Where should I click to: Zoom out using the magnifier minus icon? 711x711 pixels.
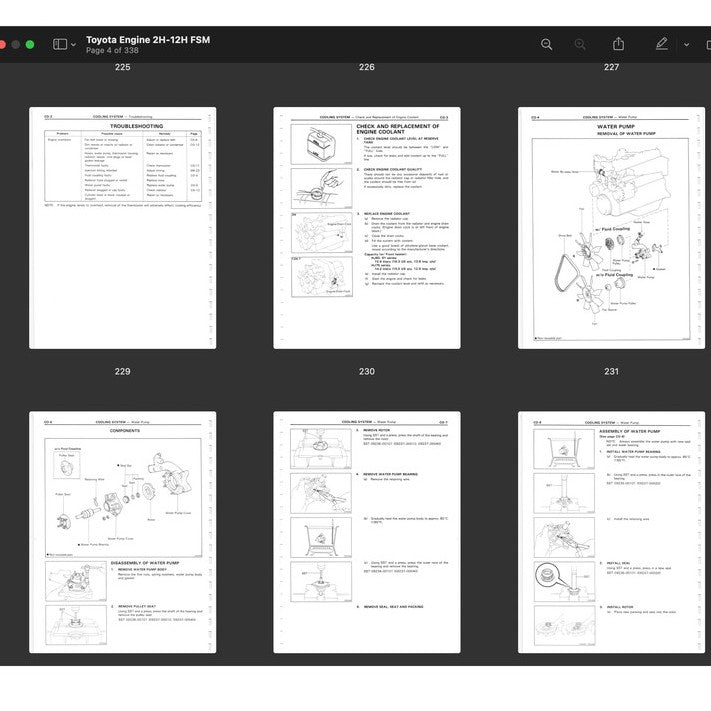click(x=546, y=44)
